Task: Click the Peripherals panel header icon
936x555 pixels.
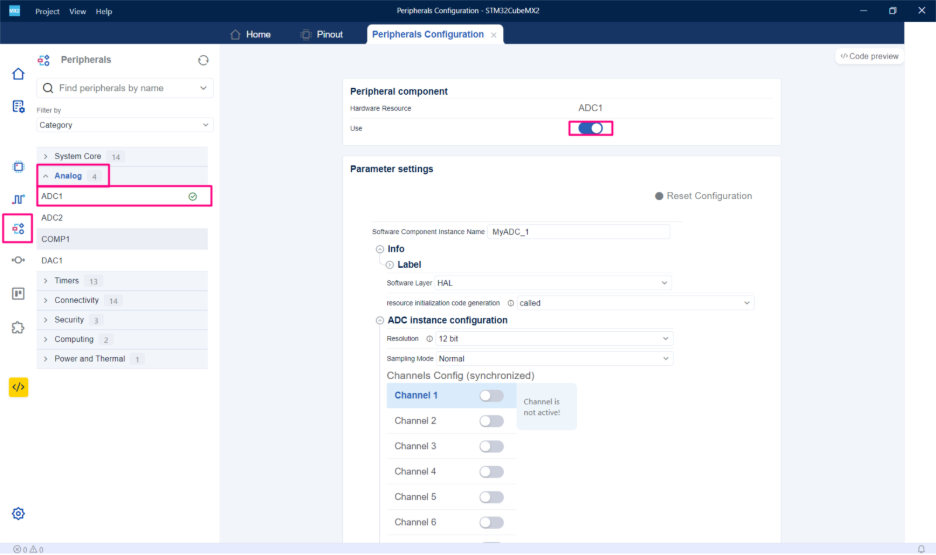Action: [44, 60]
